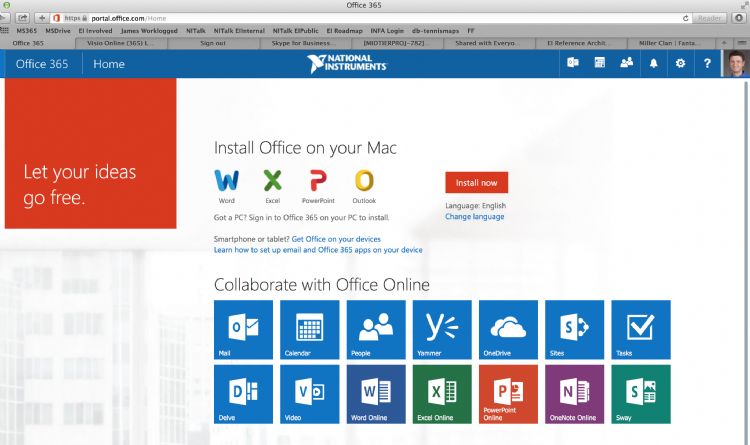Launch PowerPoint Online tile
The height and width of the screenshot is (445, 750).
(x=508, y=394)
